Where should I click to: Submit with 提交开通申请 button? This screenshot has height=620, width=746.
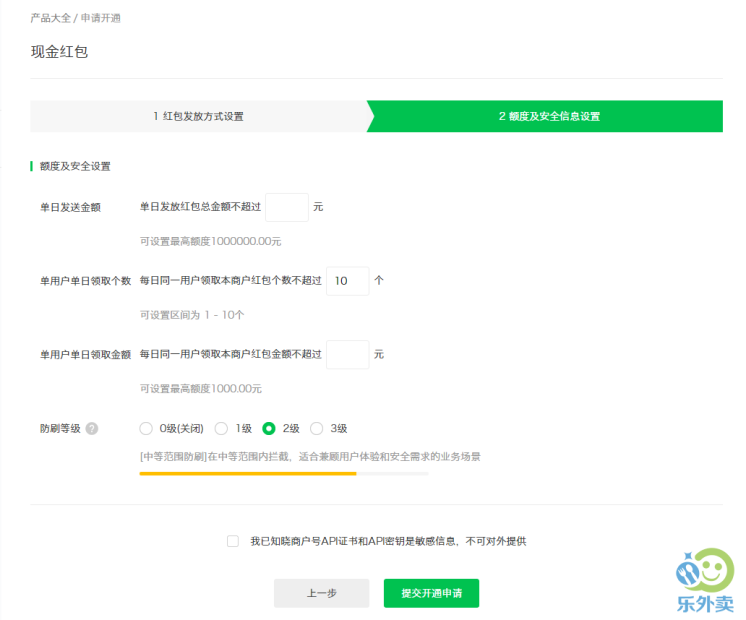(x=431, y=593)
